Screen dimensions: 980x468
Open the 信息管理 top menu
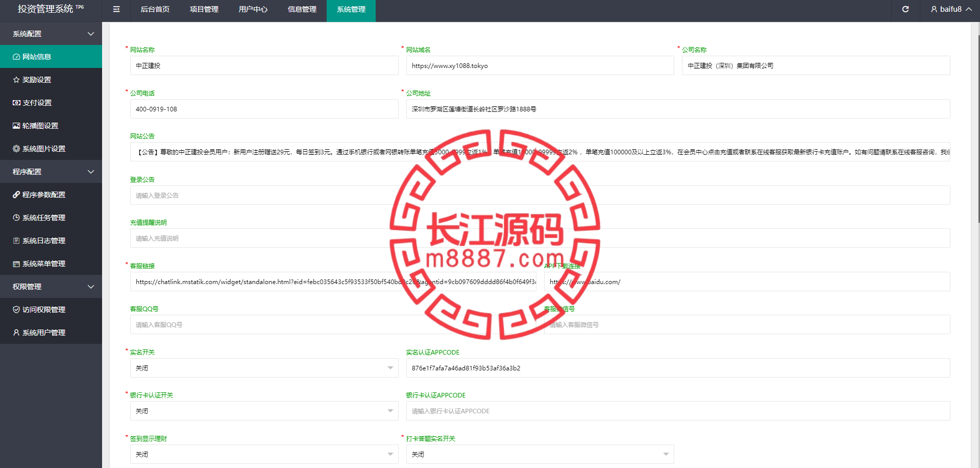[302, 9]
